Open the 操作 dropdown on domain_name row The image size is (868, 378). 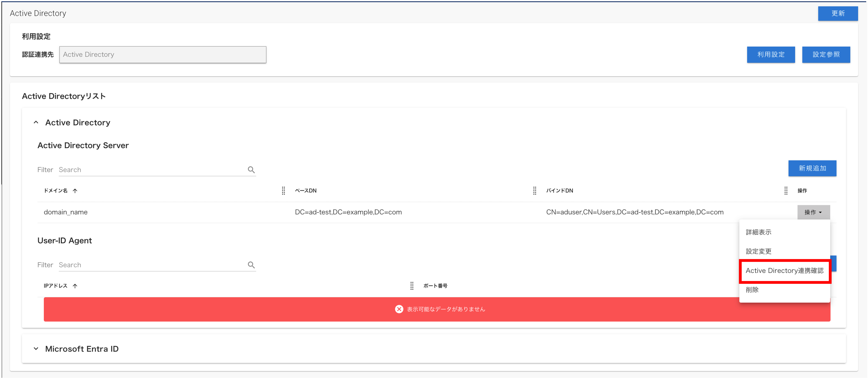tap(813, 212)
